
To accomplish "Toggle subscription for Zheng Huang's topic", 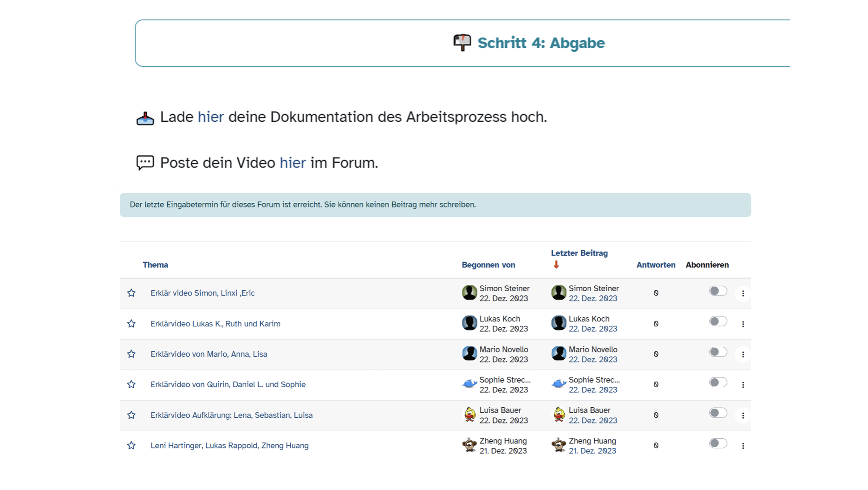I will coord(717,443).
